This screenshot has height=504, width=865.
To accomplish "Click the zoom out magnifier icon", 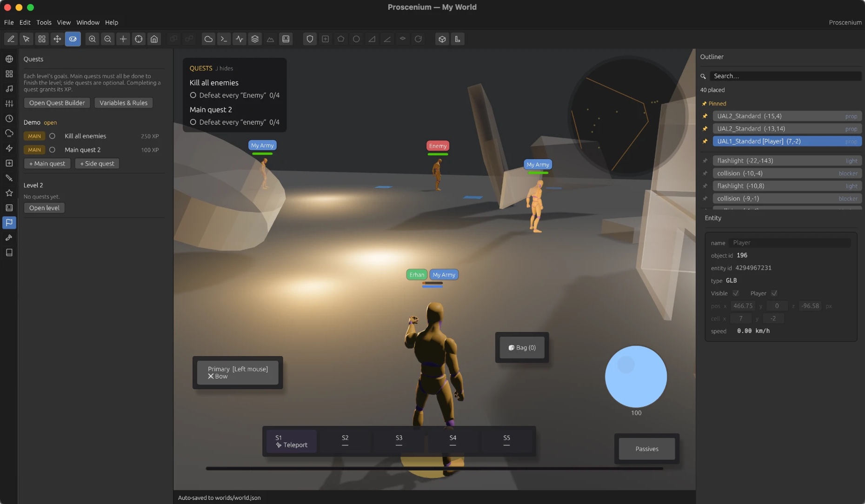I will (x=107, y=39).
